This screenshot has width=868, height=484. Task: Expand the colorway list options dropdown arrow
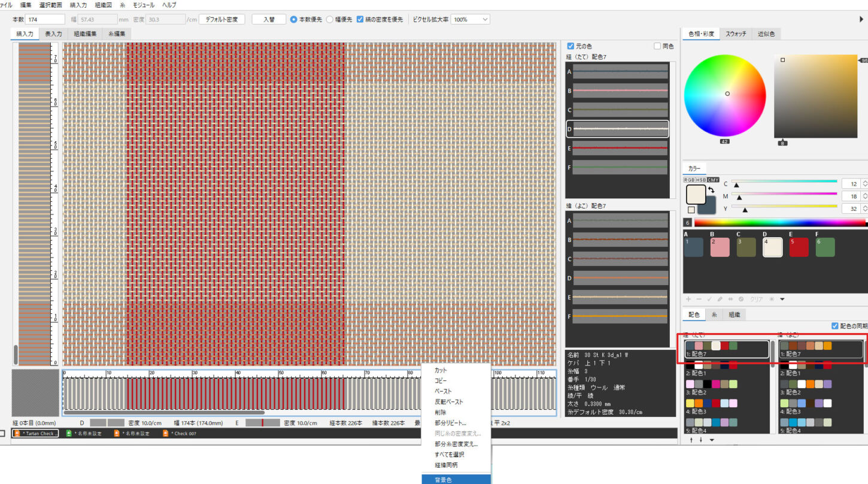click(712, 440)
